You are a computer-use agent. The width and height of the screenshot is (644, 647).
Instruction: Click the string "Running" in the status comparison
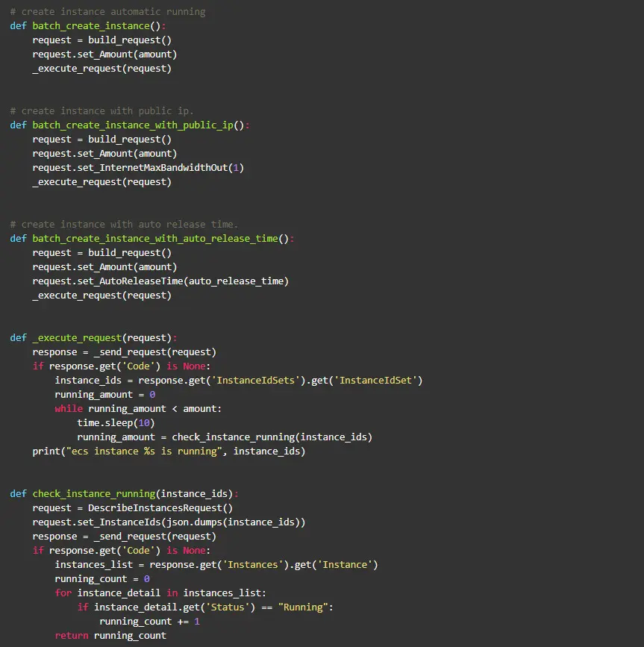(303, 607)
